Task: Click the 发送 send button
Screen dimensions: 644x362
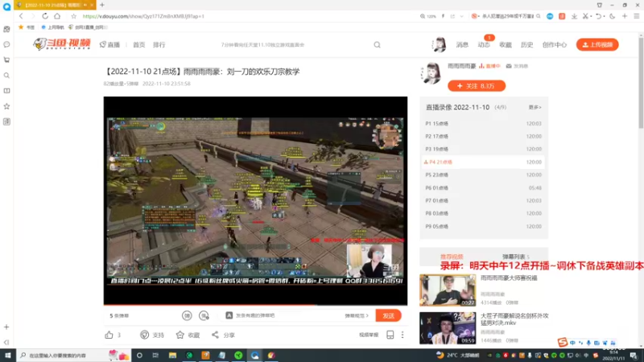Action: [x=388, y=315]
